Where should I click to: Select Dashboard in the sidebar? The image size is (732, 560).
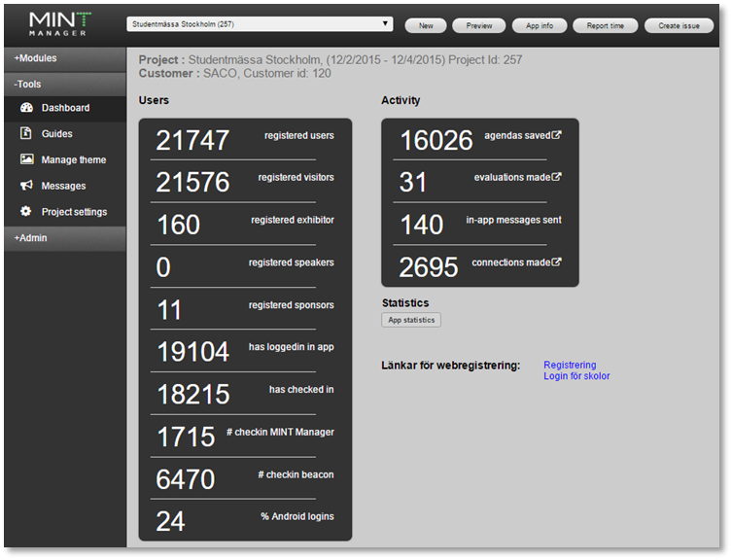pyautogui.click(x=65, y=108)
